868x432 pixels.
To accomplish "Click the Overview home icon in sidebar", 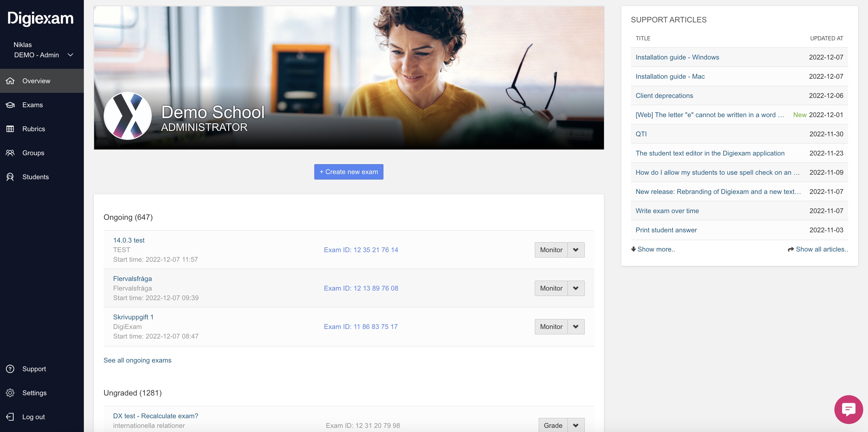I will pos(10,81).
